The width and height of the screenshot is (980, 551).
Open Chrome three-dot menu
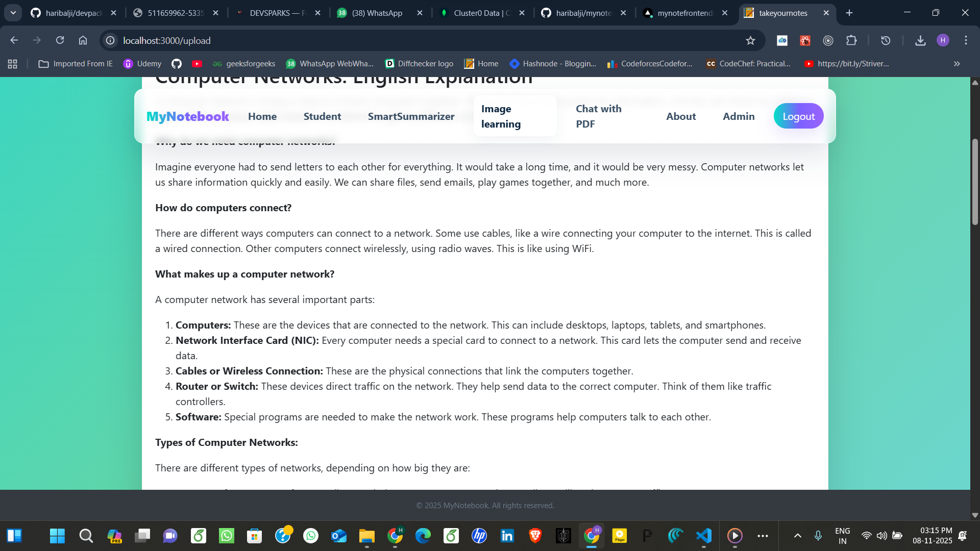tap(966, 40)
